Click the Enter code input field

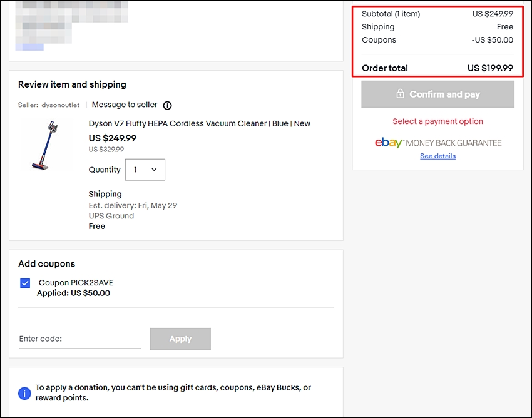coord(80,339)
